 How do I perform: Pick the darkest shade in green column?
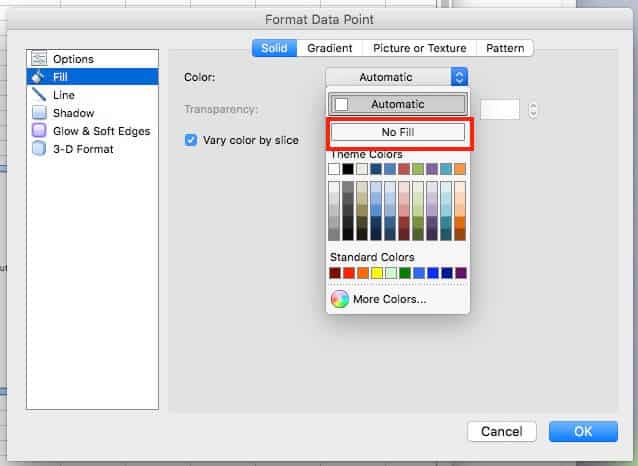click(x=418, y=234)
